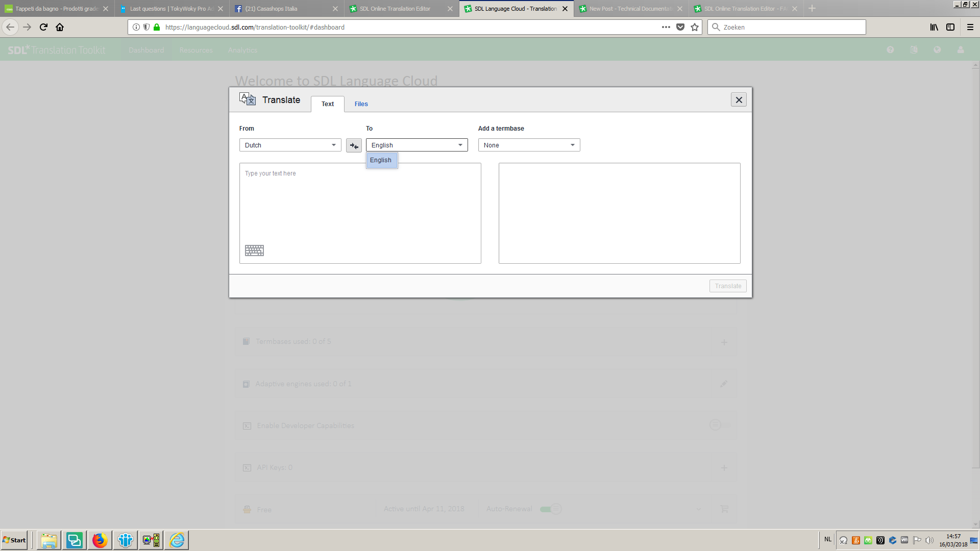Select the Text tab

coord(327,104)
